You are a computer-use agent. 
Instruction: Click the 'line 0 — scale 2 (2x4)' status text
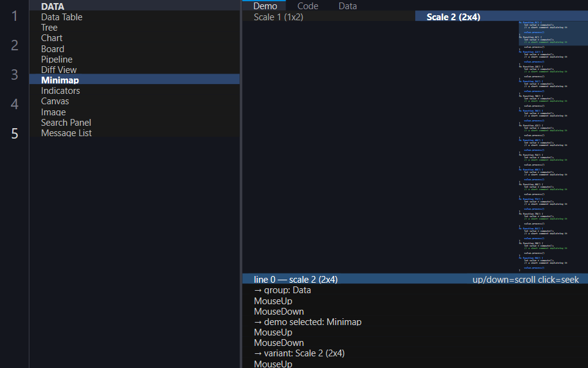pos(295,280)
